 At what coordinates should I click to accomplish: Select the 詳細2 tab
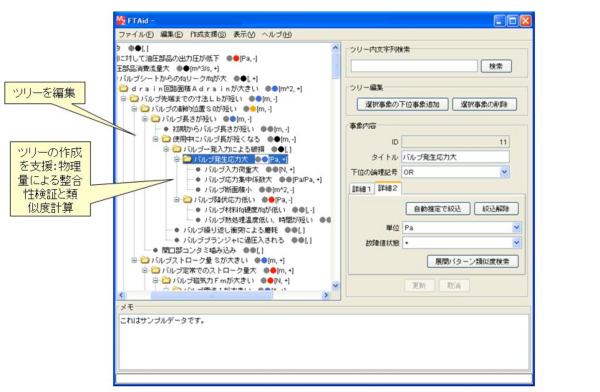388,188
